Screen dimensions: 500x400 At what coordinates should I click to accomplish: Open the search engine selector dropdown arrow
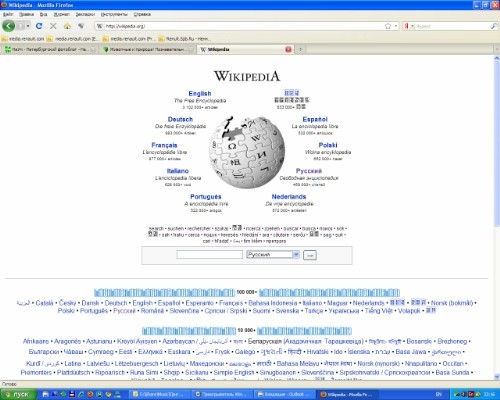[x=412, y=26]
